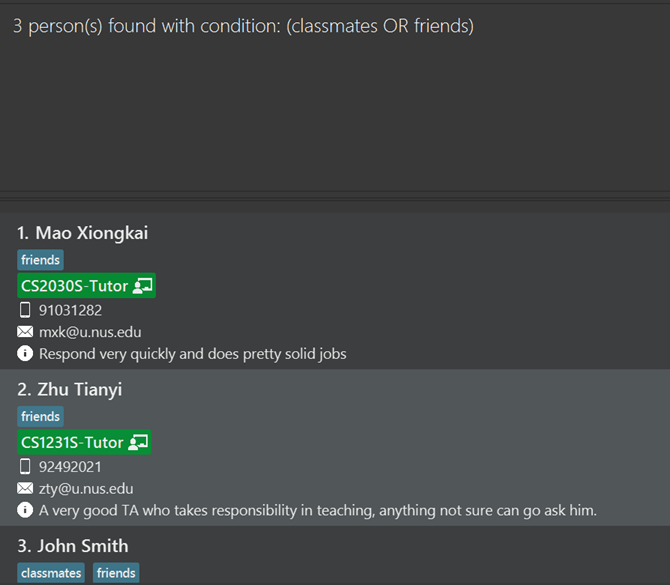670x585 pixels.
Task: Click tutor icon in CS2030S-Tutor badge
Action: pos(142,285)
